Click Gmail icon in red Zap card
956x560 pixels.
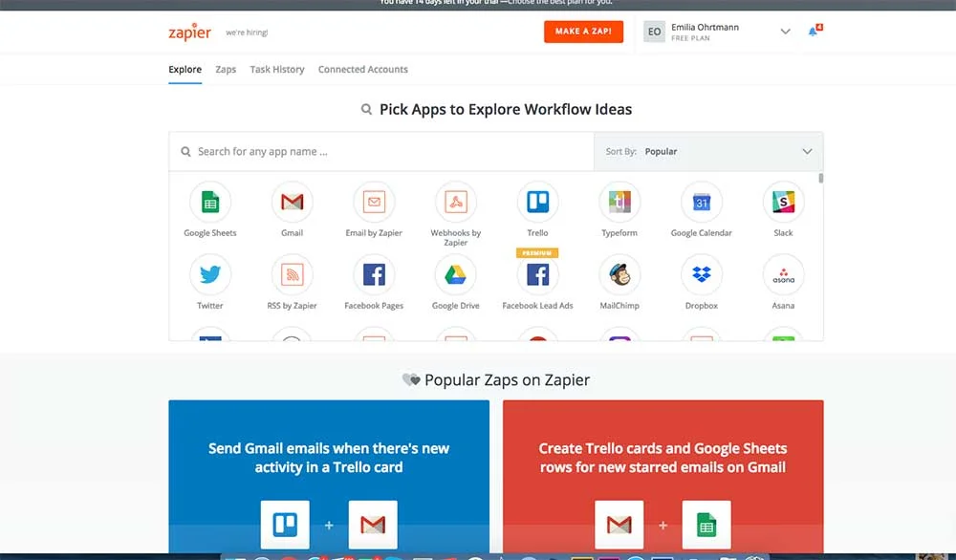click(619, 525)
